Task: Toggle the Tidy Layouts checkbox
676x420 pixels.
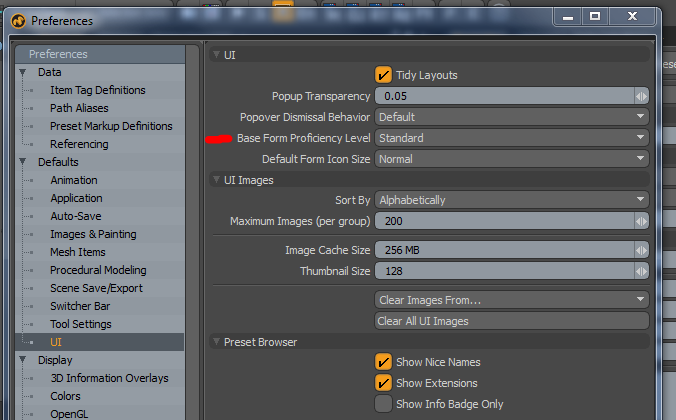Action: click(x=383, y=75)
